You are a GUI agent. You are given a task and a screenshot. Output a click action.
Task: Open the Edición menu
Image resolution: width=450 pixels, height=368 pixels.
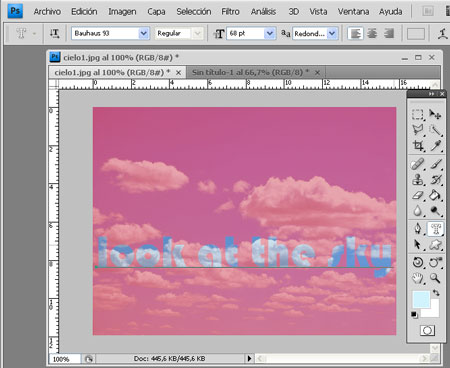(x=84, y=12)
